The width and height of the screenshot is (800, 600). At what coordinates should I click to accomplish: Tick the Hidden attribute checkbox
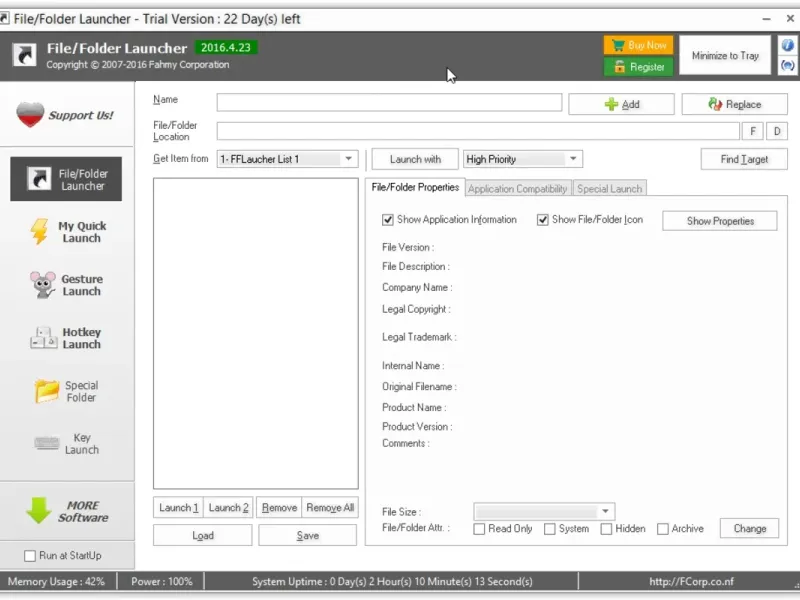coord(606,529)
